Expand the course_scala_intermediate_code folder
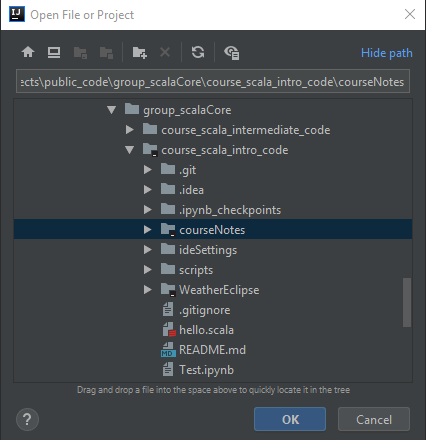Screen dimensions: 426x440 [x=130, y=130]
